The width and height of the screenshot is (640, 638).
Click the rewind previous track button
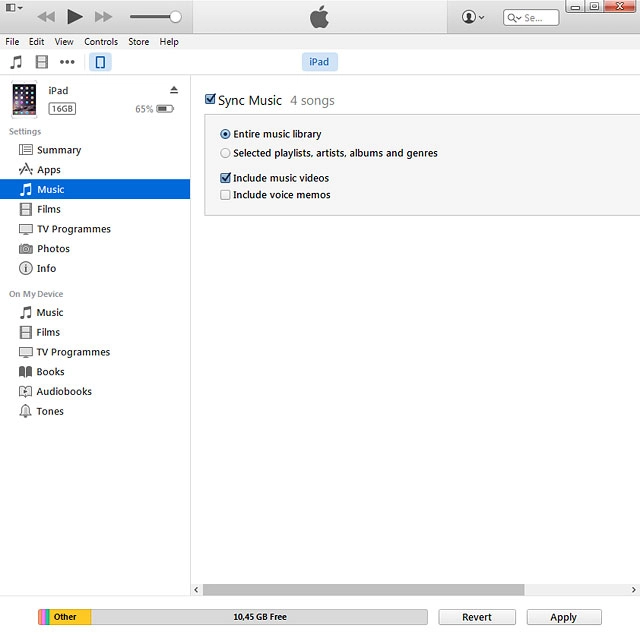[x=46, y=17]
